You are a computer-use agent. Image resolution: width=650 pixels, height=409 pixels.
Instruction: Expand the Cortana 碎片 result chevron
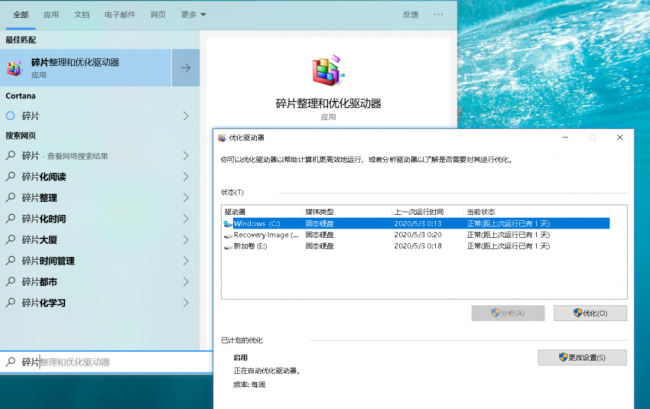[x=186, y=116]
